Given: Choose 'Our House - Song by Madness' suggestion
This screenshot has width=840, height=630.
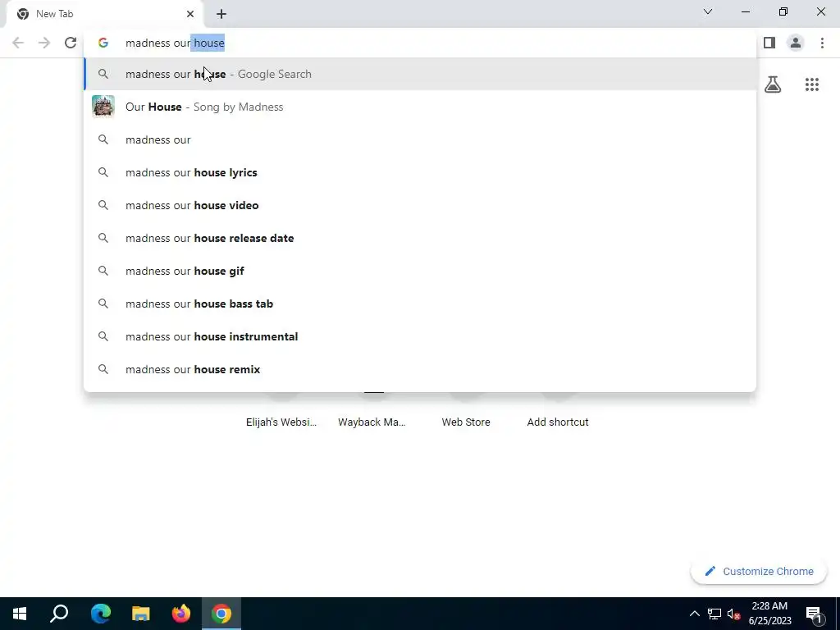Looking at the screenshot, I should pos(420,107).
